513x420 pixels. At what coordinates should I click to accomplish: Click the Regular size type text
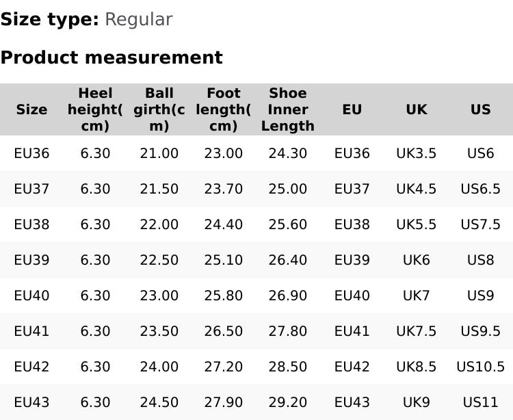[x=138, y=20]
